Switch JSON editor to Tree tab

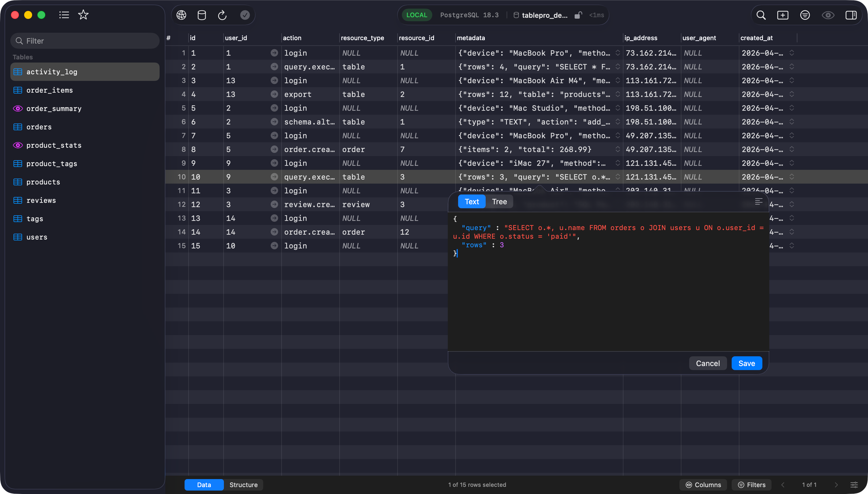click(499, 202)
